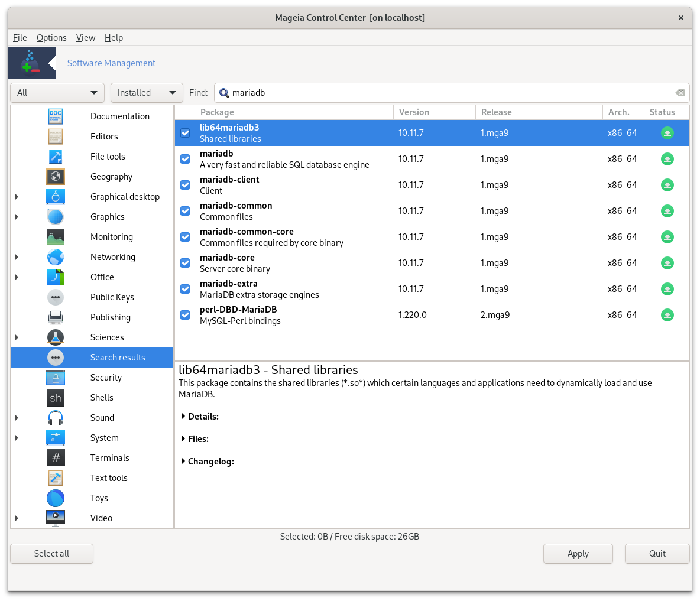Image resolution: width=700 pixels, height=601 pixels.
Task: Expand the Changelog section
Action: point(183,462)
